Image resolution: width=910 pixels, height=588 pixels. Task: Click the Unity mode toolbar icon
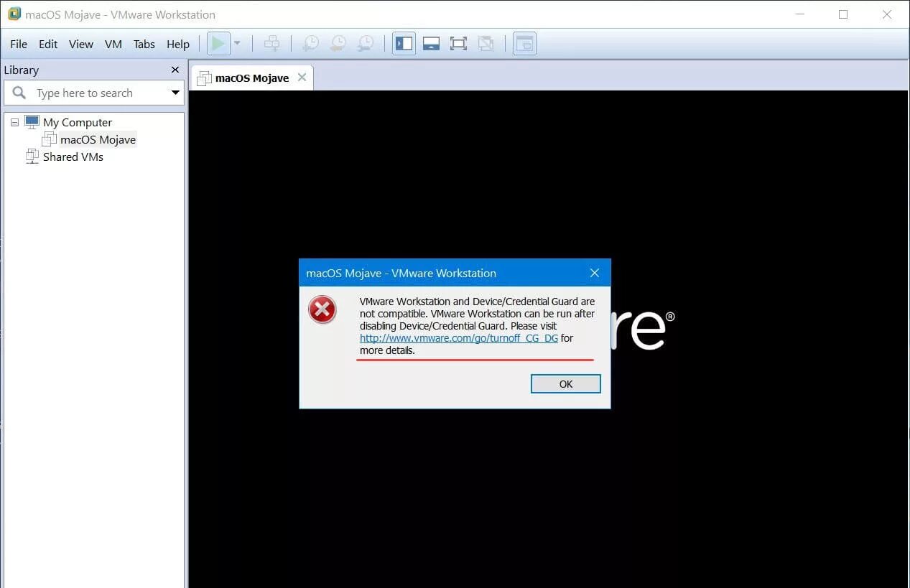pos(486,44)
